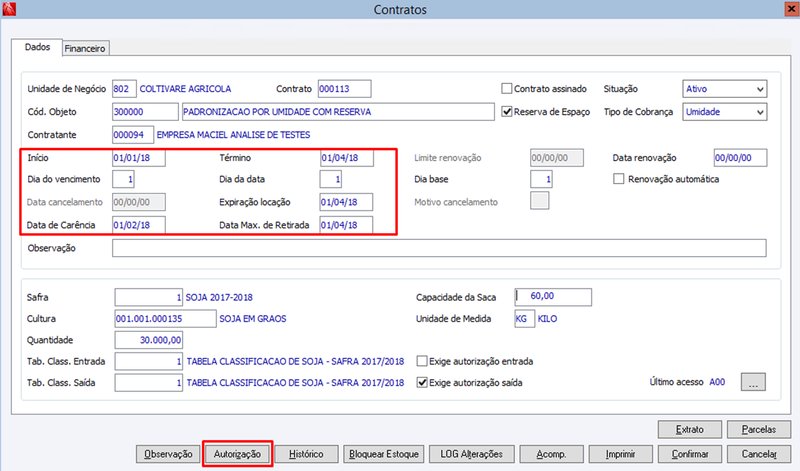Click the Limite renovação date field
Viewport: 800px width, 471px height.
(557, 158)
